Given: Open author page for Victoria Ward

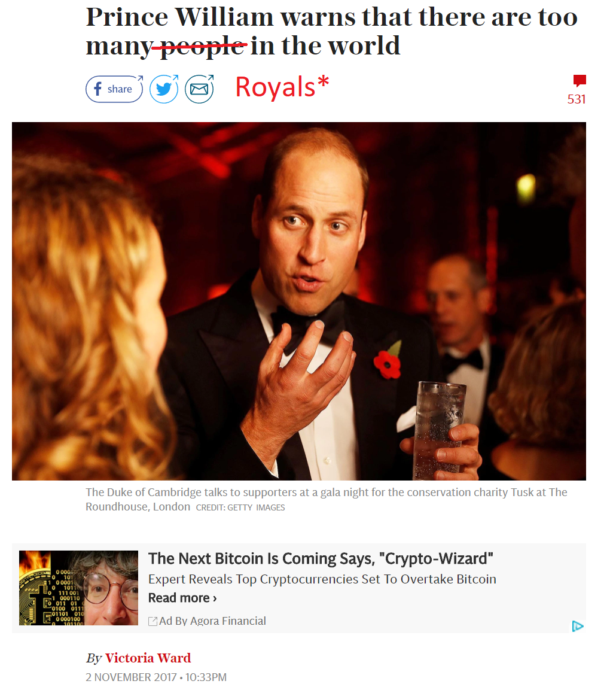Looking at the screenshot, I should pos(148,658).
